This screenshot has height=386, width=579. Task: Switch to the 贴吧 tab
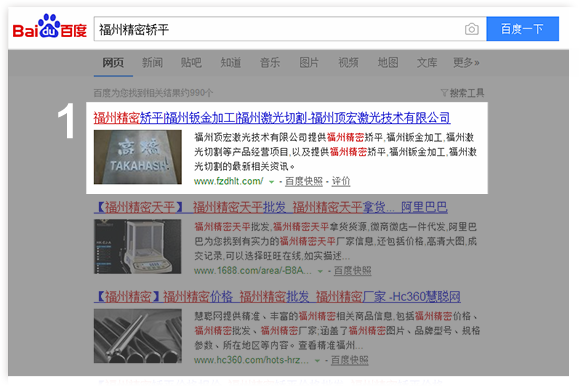tap(191, 62)
